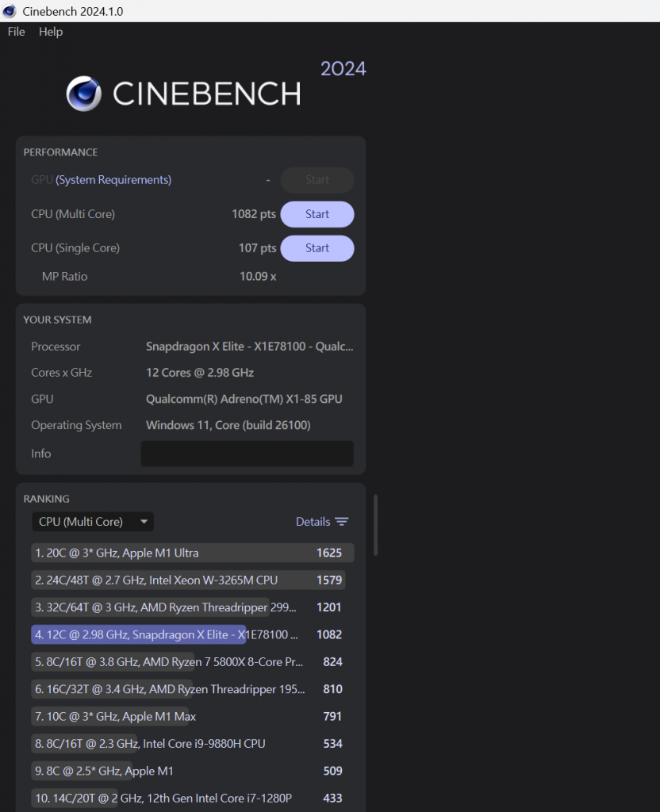Open the System Requirements link
Viewport: 660px width, 812px height.
point(113,180)
